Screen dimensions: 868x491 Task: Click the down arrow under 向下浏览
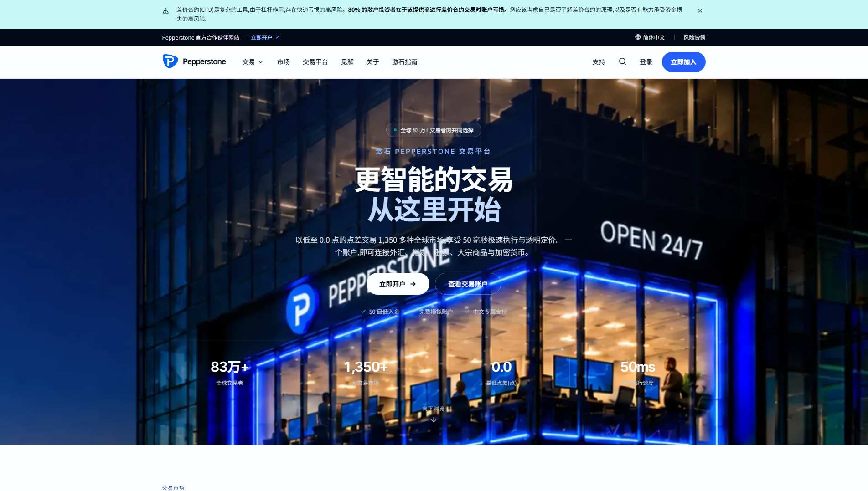(434, 420)
